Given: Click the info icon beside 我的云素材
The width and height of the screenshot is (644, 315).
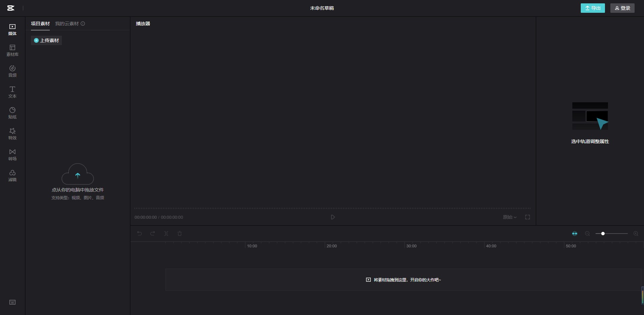Looking at the screenshot, I should coord(83,24).
